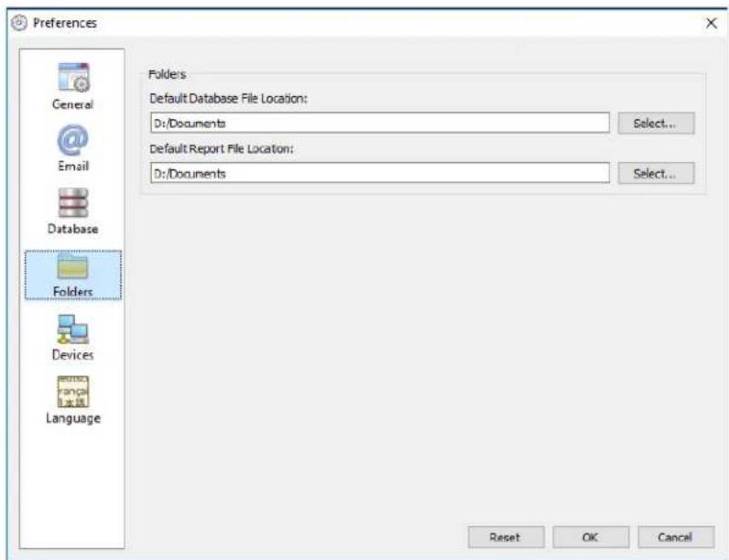Open the Email preferences section

pos(73,148)
